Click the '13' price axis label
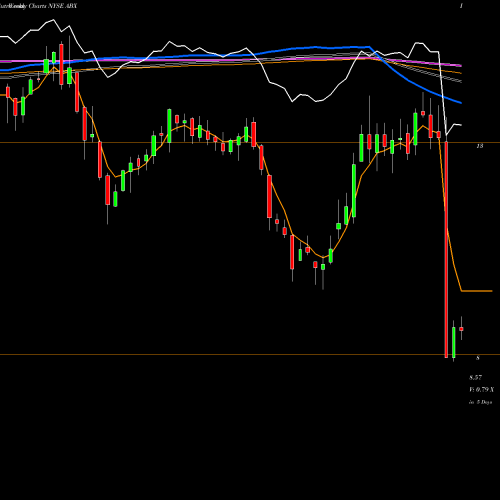 [480, 146]
